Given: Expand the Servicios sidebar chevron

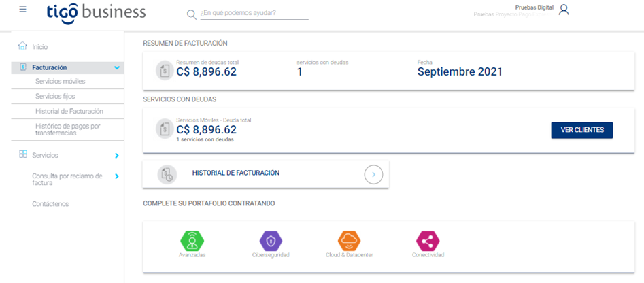Looking at the screenshot, I should [117, 156].
